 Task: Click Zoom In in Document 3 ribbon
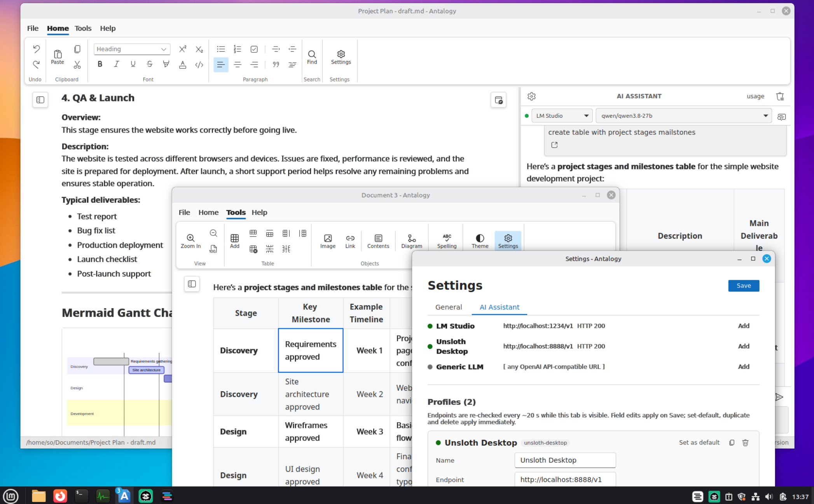190,241
